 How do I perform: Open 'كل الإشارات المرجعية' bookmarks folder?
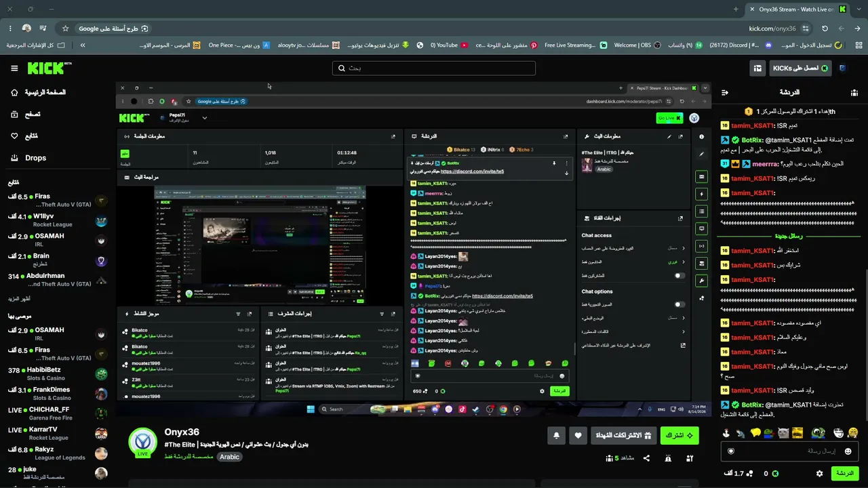(36, 45)
